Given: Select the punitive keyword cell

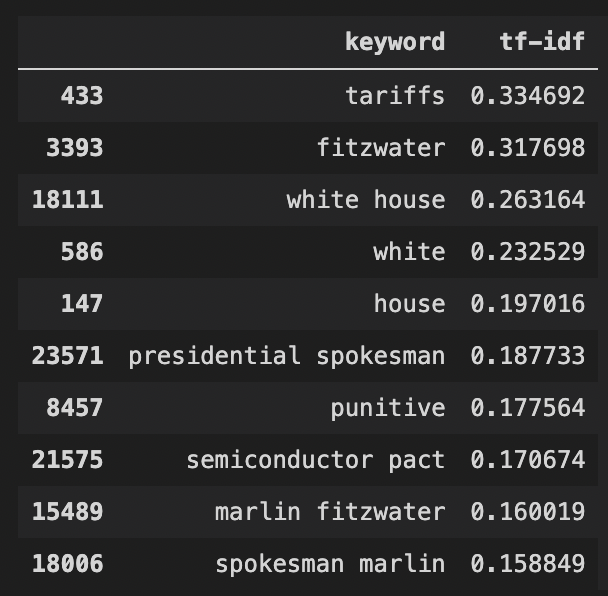Looking at the screenshot, I should pos(388,408).
